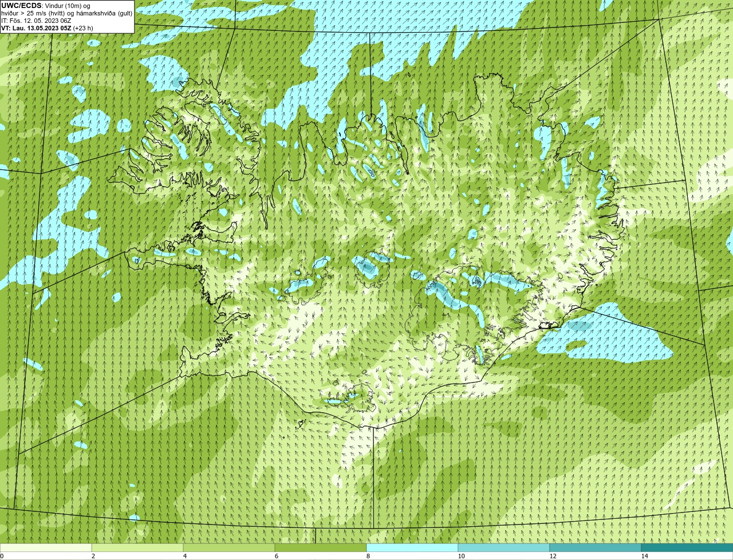Screen dimensions: 733x560
Task: Click the "8" tick label under the color bar
Action: [x=368, y=556]
